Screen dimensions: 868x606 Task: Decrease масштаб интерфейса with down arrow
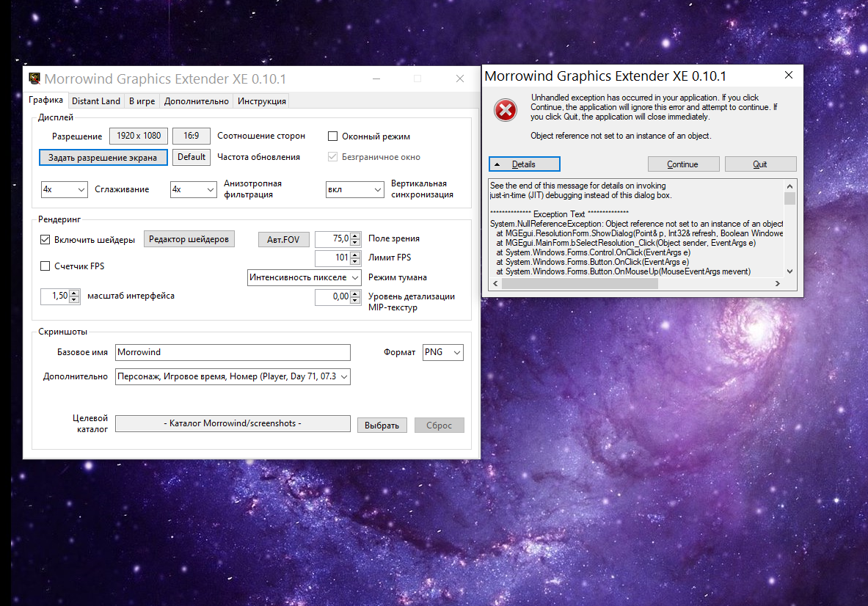(x=74, y=299)
